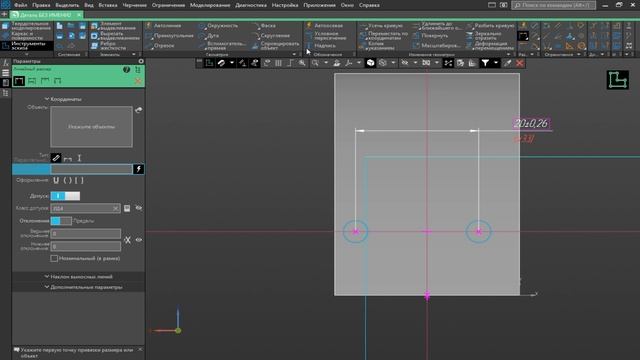This screenshot has height=360, width=640.
Task: Open the selection filter dropdown arrow
Action: 496,63
